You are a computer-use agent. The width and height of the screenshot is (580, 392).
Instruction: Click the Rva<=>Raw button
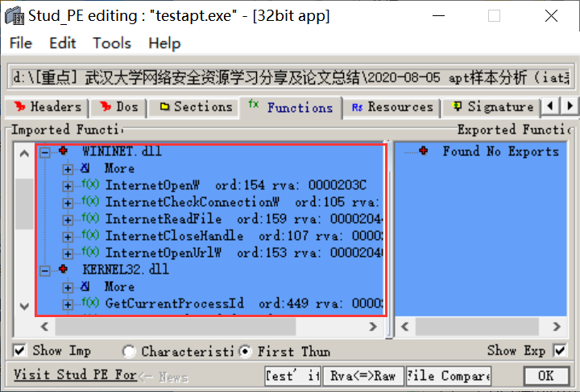[362, 376]
